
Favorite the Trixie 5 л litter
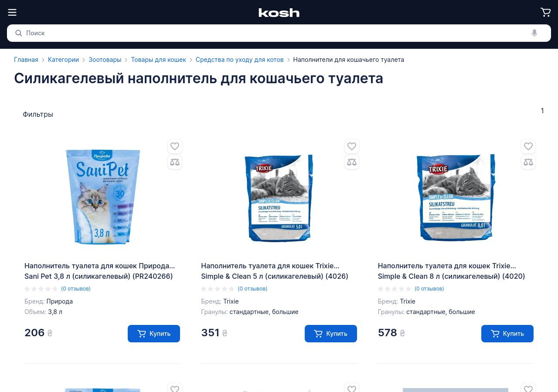pyautogui.click(x=352, y=146)
